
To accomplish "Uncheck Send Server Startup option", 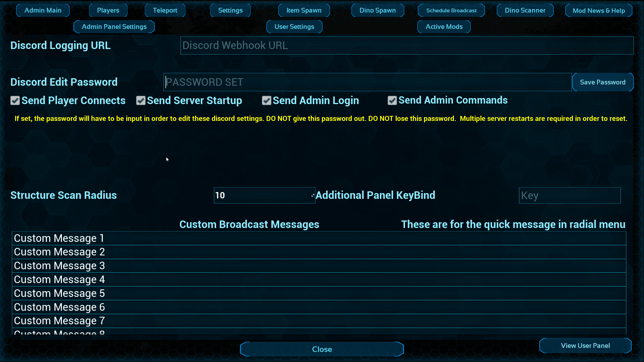I will coord(141,101).
